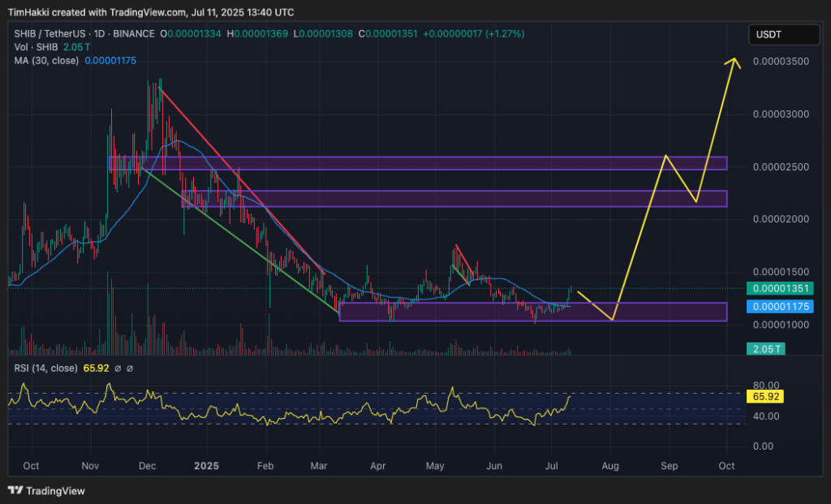Click the Jul label on time axis
Screen dimensions: 831x504
pyautogui.click(x=552, y=466)
